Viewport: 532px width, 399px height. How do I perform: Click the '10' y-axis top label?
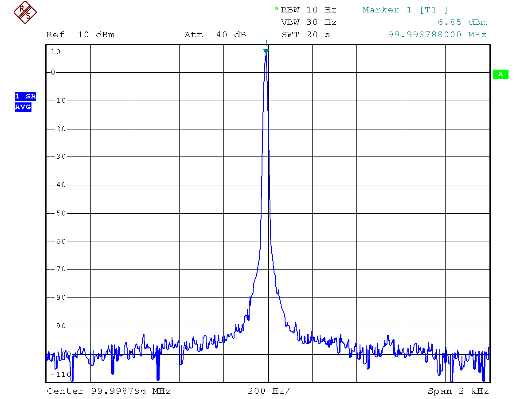click(55, 52)
